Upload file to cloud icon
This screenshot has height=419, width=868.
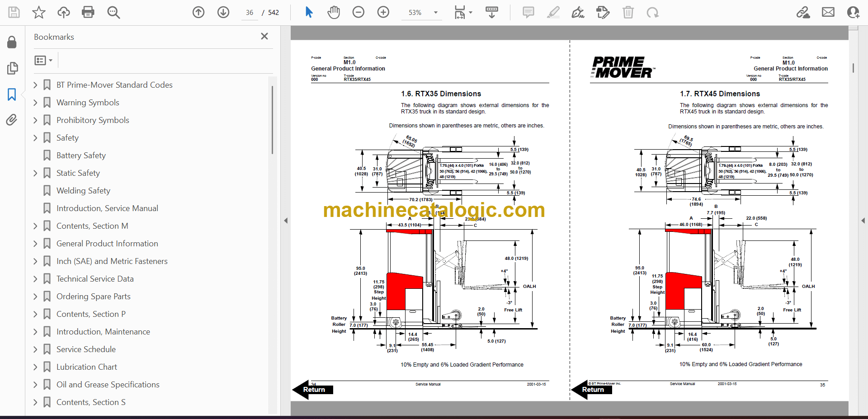coord(64,12)
